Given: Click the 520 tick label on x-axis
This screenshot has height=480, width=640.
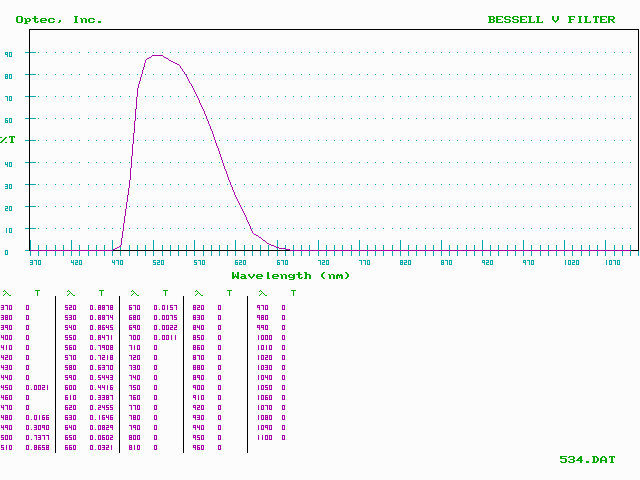Looking at the screenshot, I should tap(158, 262).
